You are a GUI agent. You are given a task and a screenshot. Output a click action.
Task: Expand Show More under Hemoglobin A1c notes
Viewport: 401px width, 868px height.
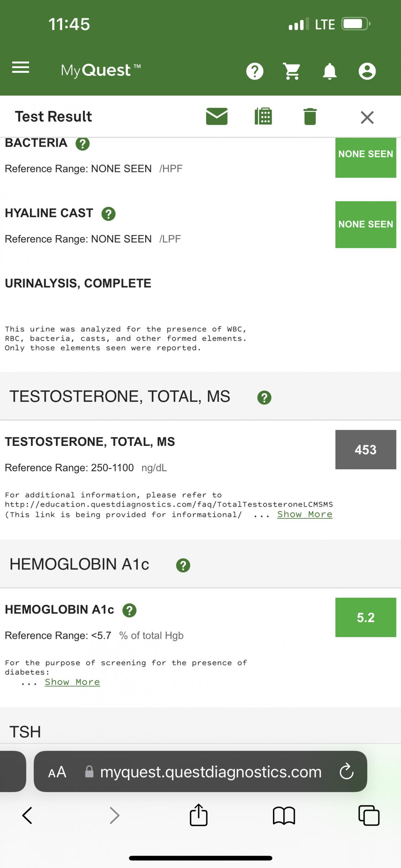pos(72,682)
